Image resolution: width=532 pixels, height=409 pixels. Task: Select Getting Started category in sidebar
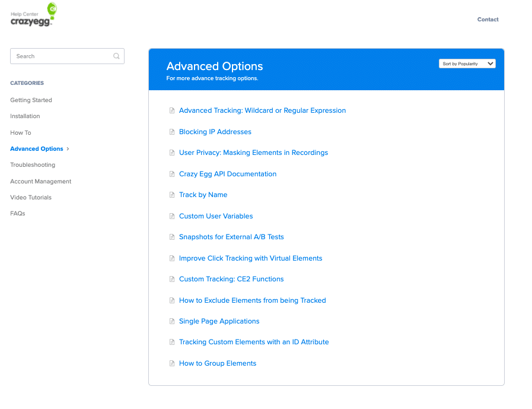pos(31,100)
